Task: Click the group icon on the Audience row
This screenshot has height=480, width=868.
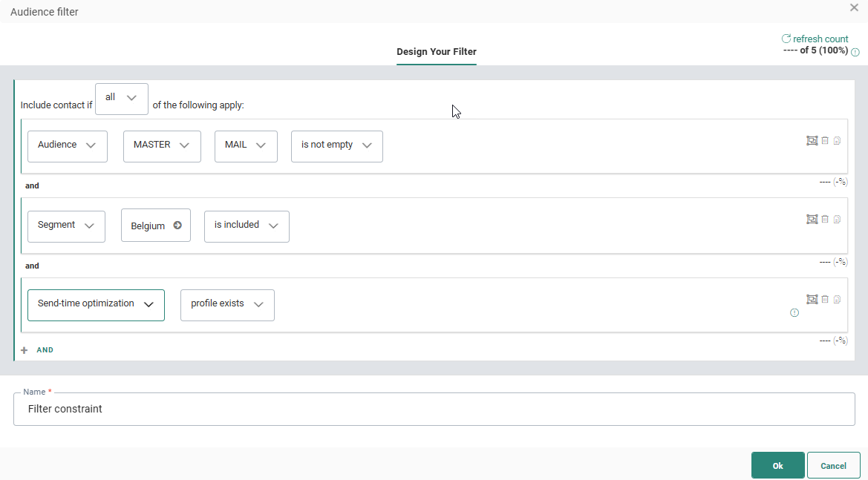Action: point(812,140)
